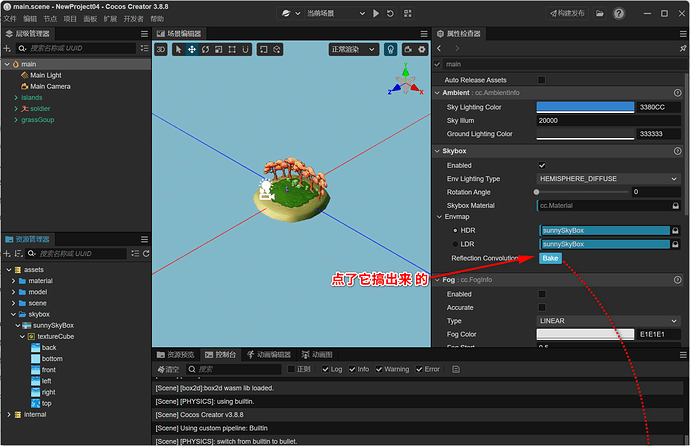This screenshot has height=446, width=690.
Task: Click the Rotation Angle slider handle
Action: tap(536, 192)
